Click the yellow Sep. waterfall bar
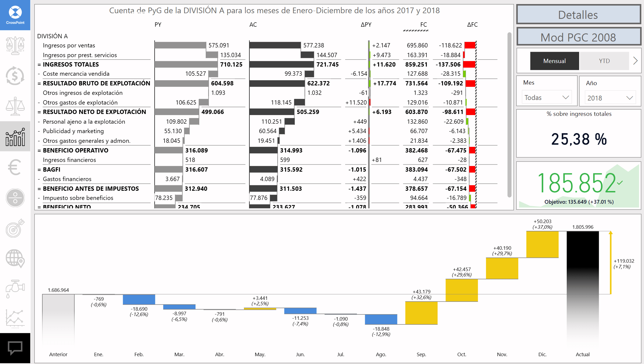The image size is (644, 364). [x=421, y=313]
